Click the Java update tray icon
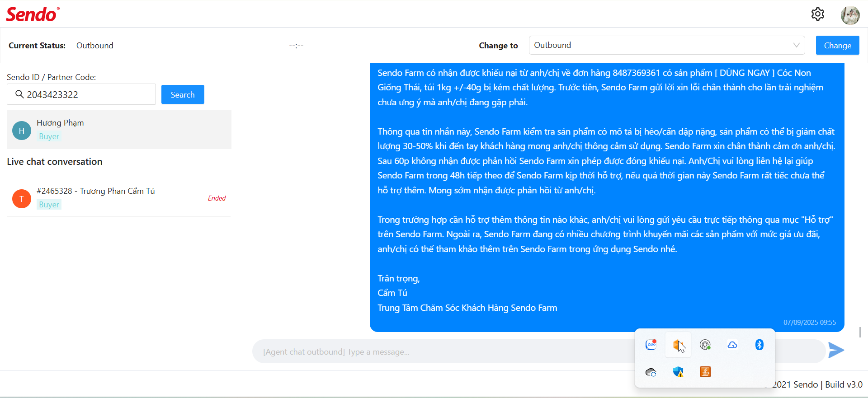Screen dimensions: 868x398 click(x=705, y=372)
